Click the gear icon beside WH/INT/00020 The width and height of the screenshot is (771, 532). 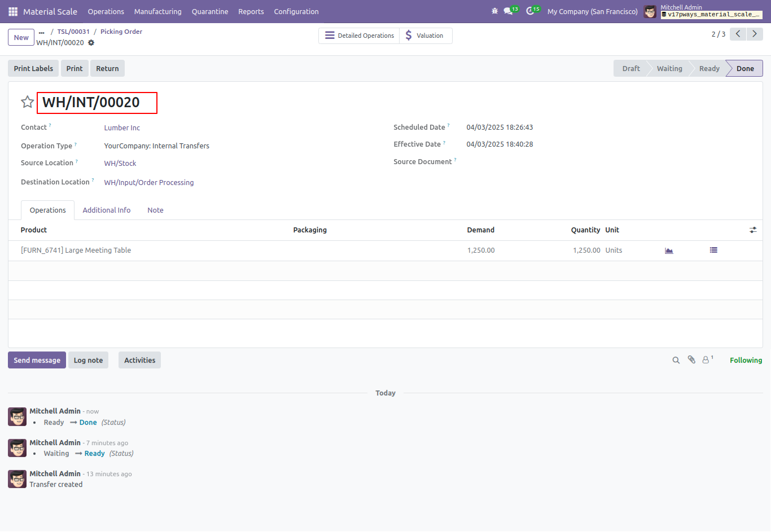(x=91, y=43)
